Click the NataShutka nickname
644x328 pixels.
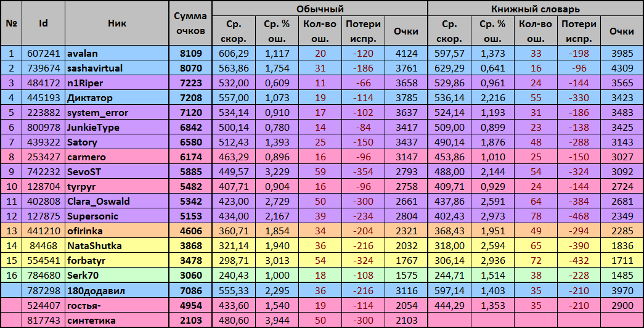click(x=94, y=246)
